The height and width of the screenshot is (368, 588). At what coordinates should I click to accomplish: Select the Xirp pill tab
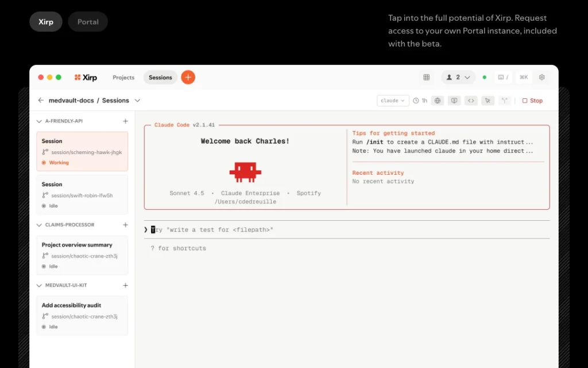click(x=46, y=22)
